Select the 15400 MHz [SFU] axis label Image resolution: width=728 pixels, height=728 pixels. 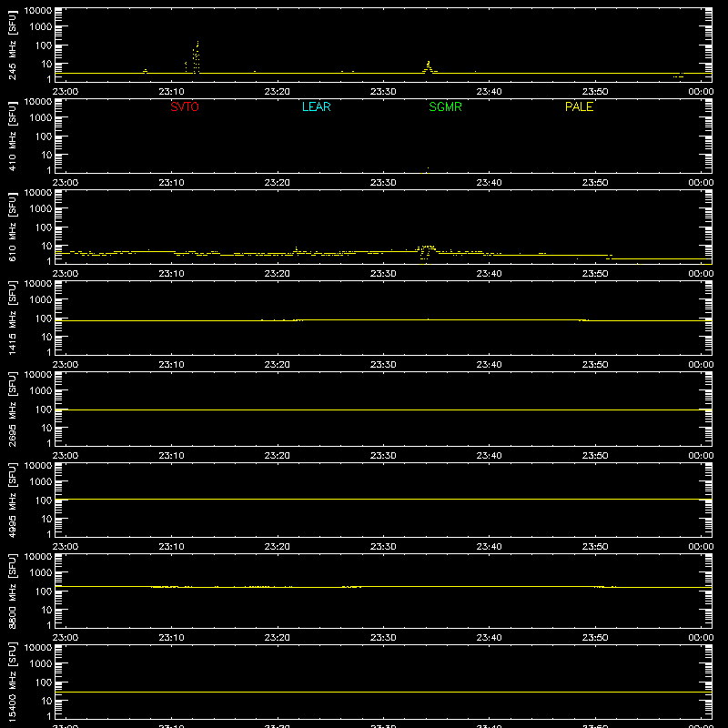13,682
